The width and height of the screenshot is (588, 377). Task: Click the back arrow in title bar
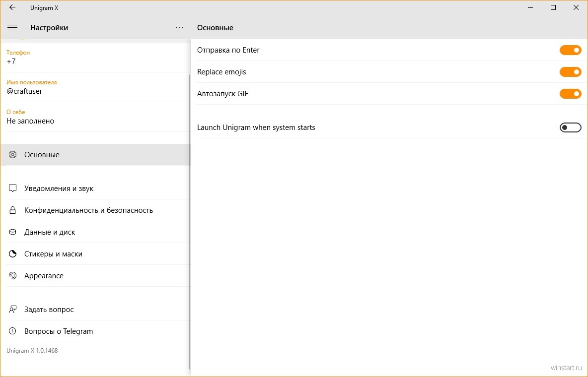[x=12, y=7]
